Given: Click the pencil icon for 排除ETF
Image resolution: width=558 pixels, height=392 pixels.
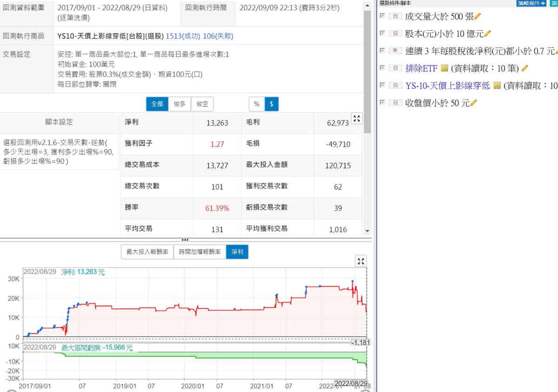Looking at the screenshot, I should point(525,69).
